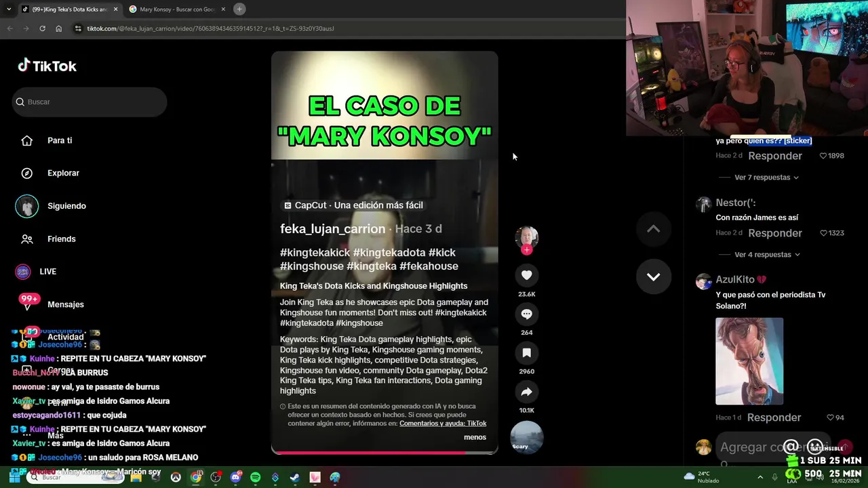Click the Buscar search field on TikTok
The image size is (868, 488).
coord(89,102)
